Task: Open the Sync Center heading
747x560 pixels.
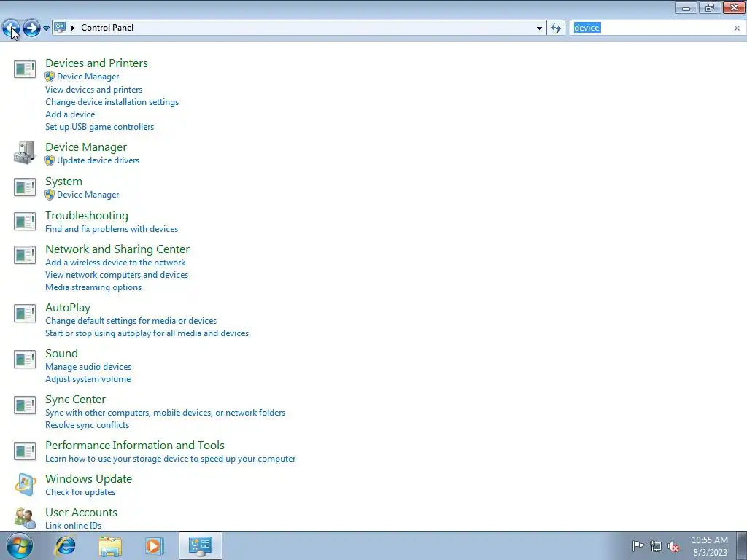Action: pyautogui.click(x=75, y=400)
